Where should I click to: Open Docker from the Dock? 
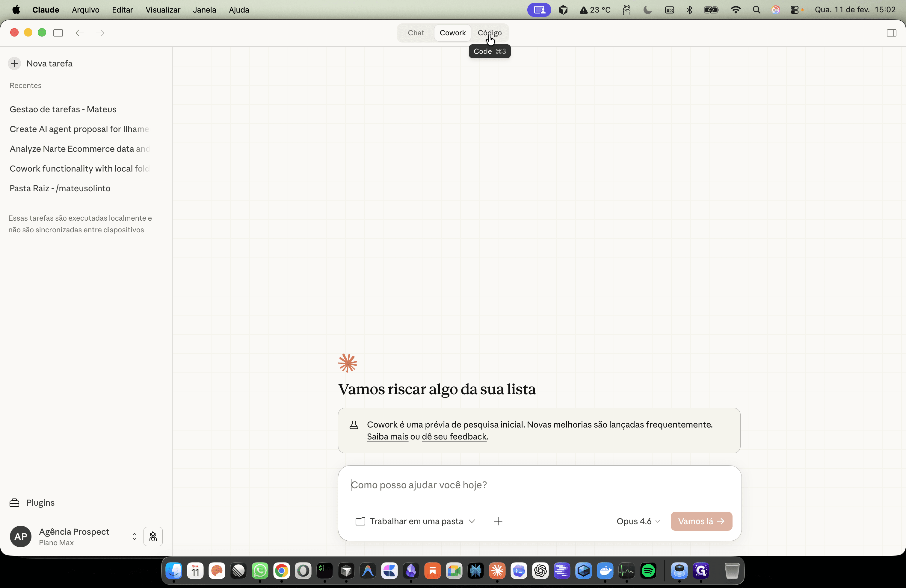coord(605,571)
